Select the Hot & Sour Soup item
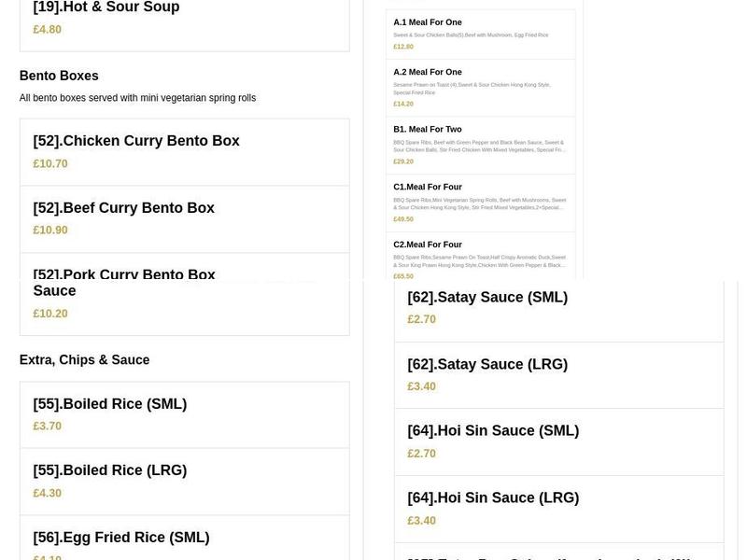The height and width of the screenshot is (560, 747). [106, 8]
